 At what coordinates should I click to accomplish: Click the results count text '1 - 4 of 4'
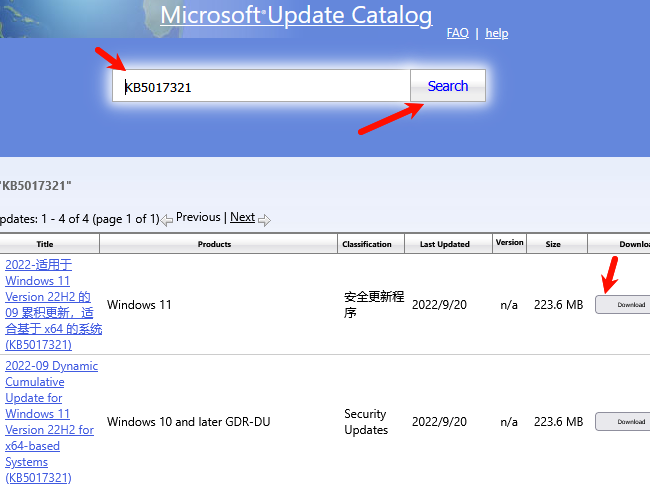coord(65,219)
